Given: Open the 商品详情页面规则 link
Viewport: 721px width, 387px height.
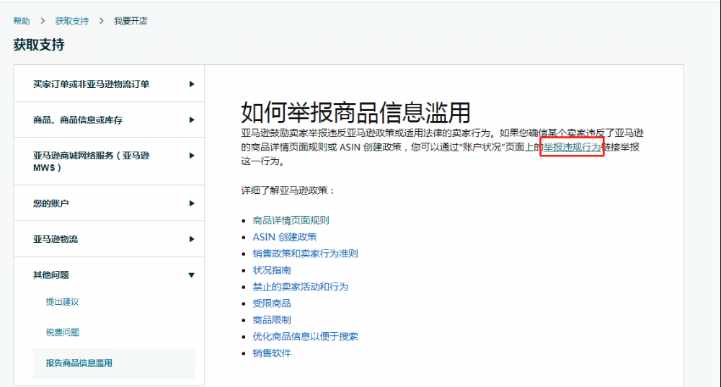Looking at the screenshot, I should point(291,220).
